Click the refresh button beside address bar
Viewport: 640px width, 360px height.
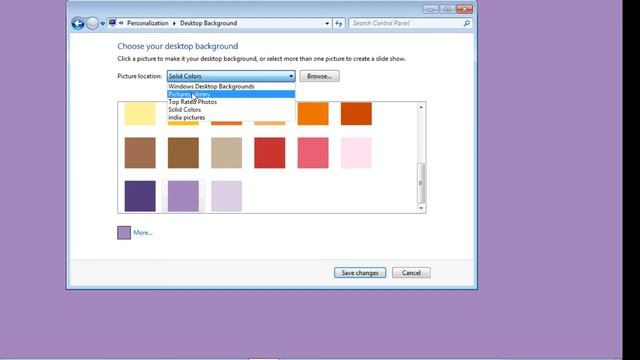(x=339, y=24)
